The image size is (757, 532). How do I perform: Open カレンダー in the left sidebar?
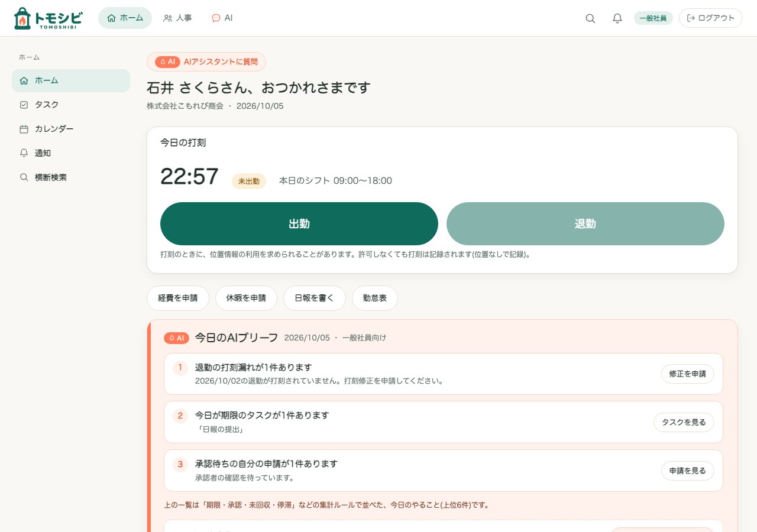[71, 129]
